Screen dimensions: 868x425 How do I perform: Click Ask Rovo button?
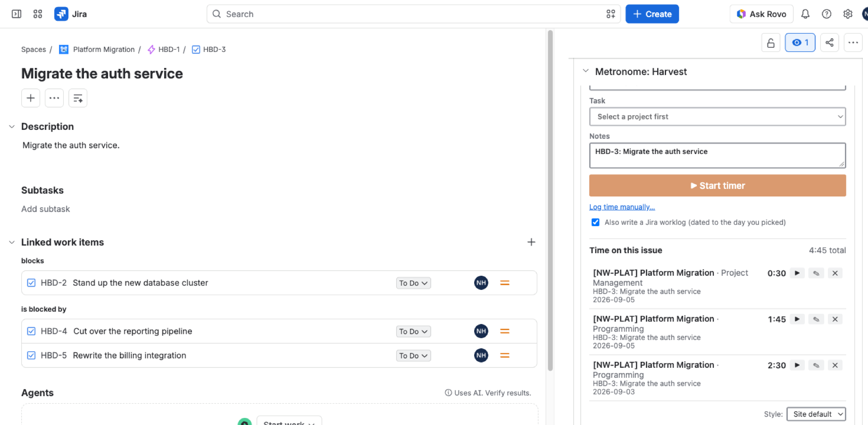761,14
